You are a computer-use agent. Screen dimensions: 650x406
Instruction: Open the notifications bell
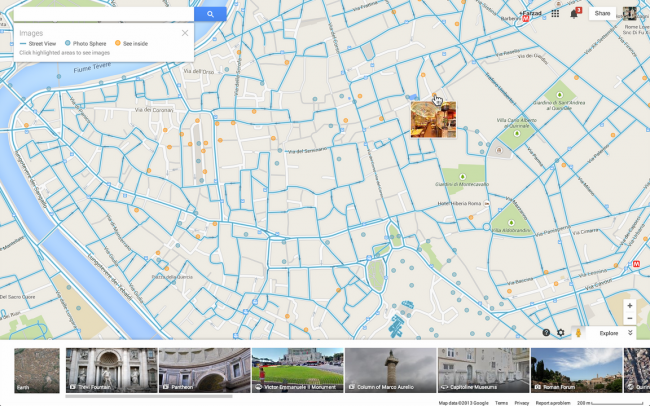[x=574, y=14]
